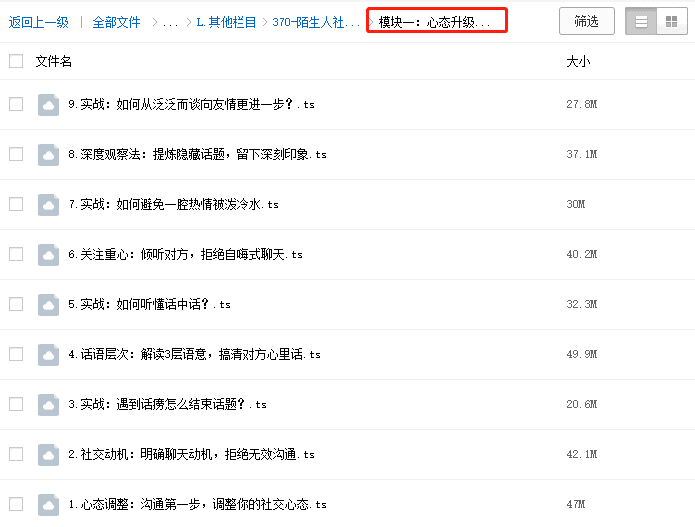Viewport: 695px width, 527px height.
Task: Click file icon for 8.深度观察法 row
Action: pyautogui.click(x=48, y=155)
